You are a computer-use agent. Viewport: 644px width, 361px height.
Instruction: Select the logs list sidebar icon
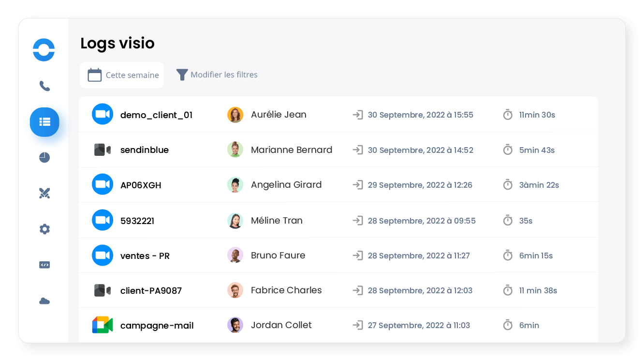44,122
